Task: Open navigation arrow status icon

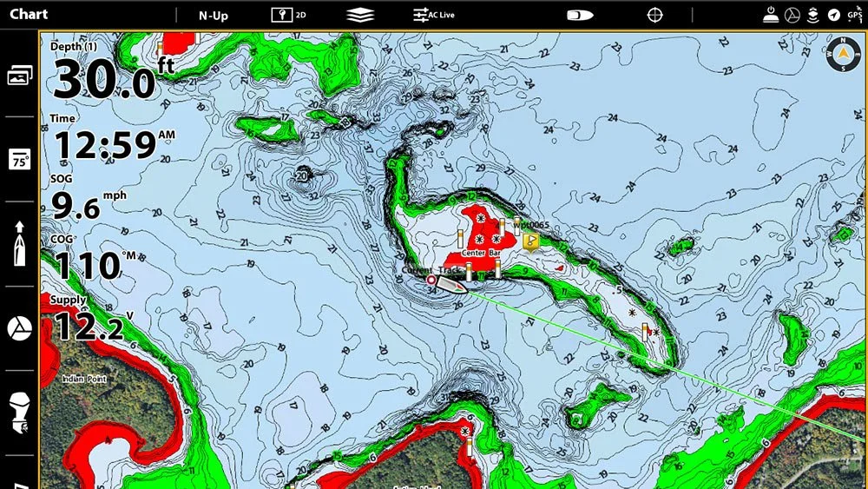Action: pyautogui.click(x=833, y=16)
